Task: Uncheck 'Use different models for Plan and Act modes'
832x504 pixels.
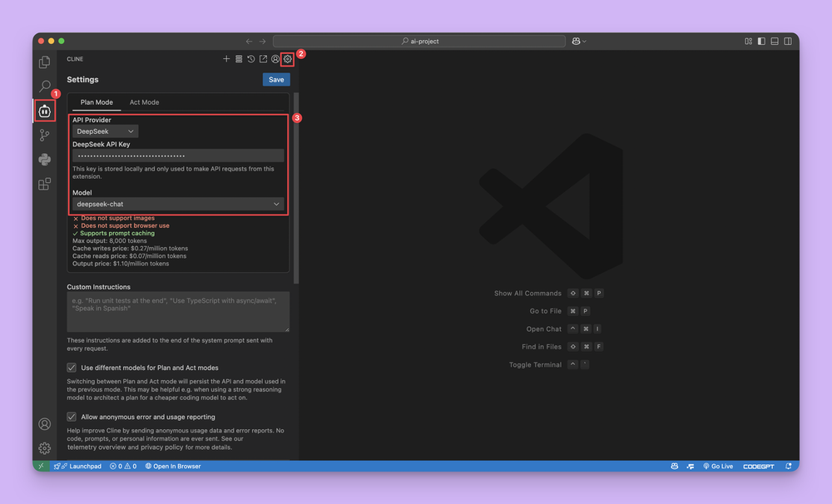Action: [x=72, y=367]
